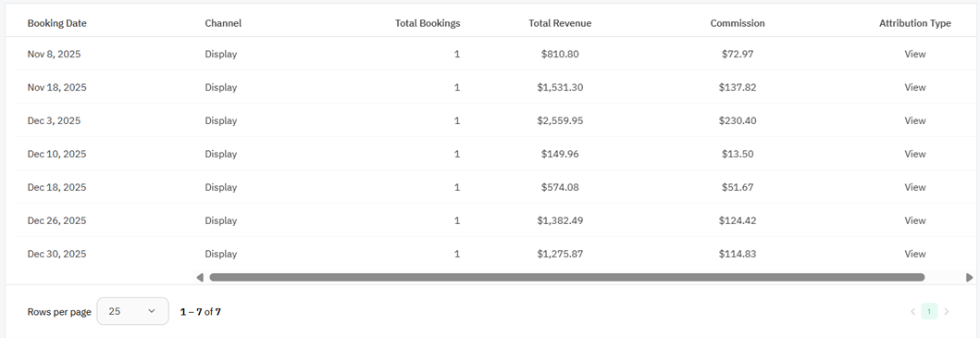Select the Dec 30, 2025 date cell

tap(56, 254)
